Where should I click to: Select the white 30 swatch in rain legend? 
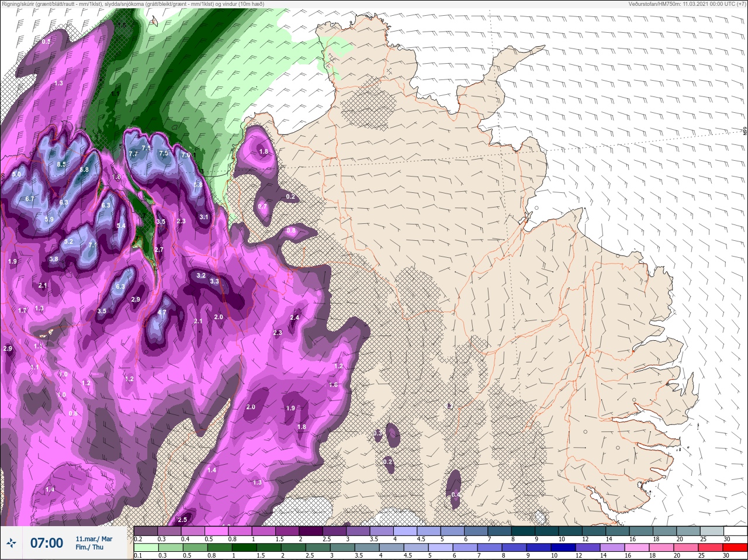point(735,531)
